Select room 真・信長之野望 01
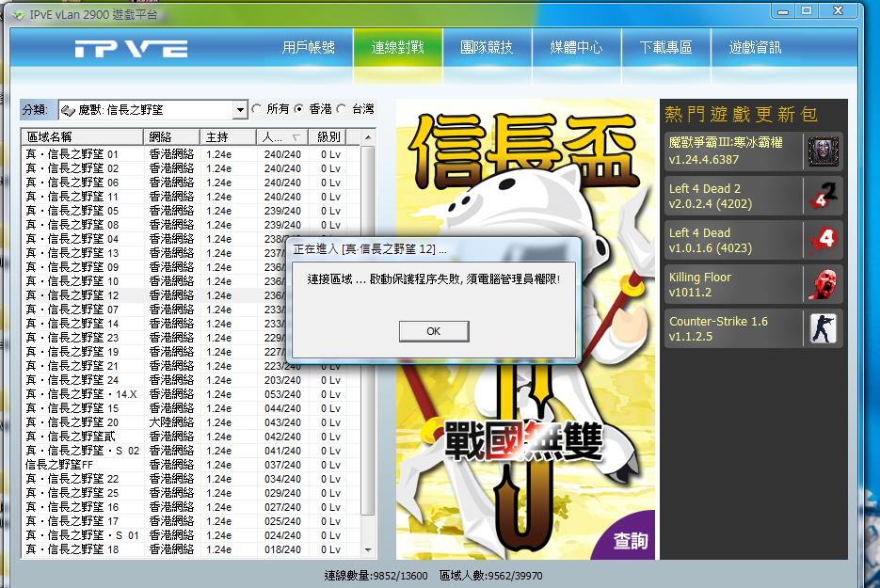Image resolution: width=880 pixels, height=588 pixels. click(191, 154)
